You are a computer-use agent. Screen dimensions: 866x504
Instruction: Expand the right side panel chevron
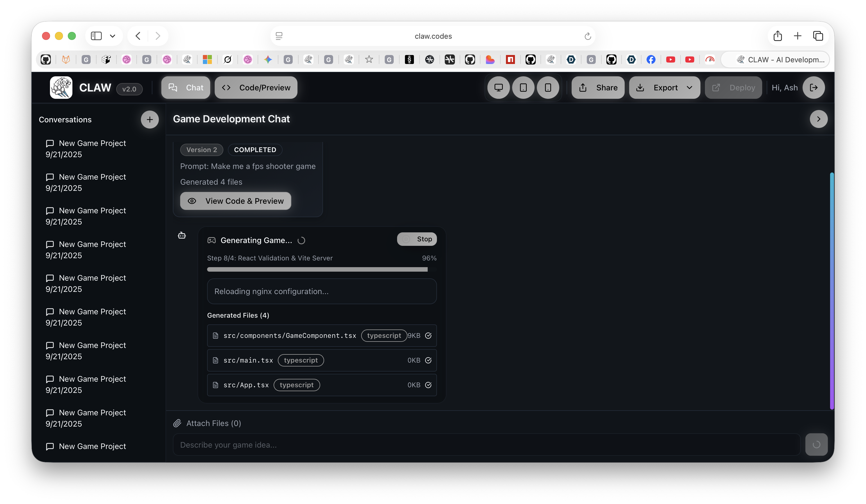click(818, 119)
